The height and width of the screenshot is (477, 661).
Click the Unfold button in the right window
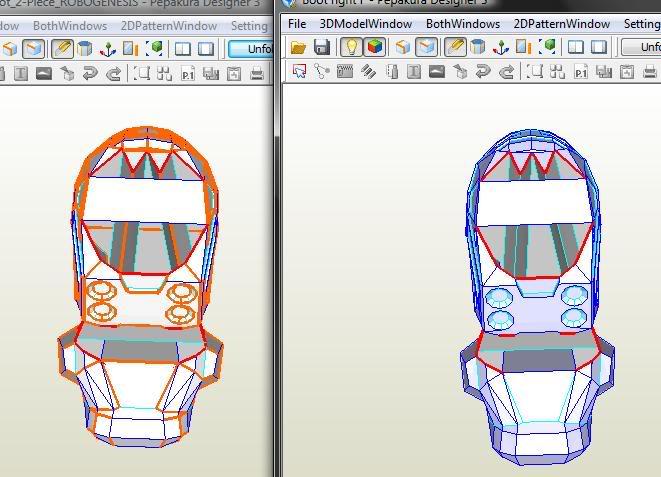[x=641, y=47]
